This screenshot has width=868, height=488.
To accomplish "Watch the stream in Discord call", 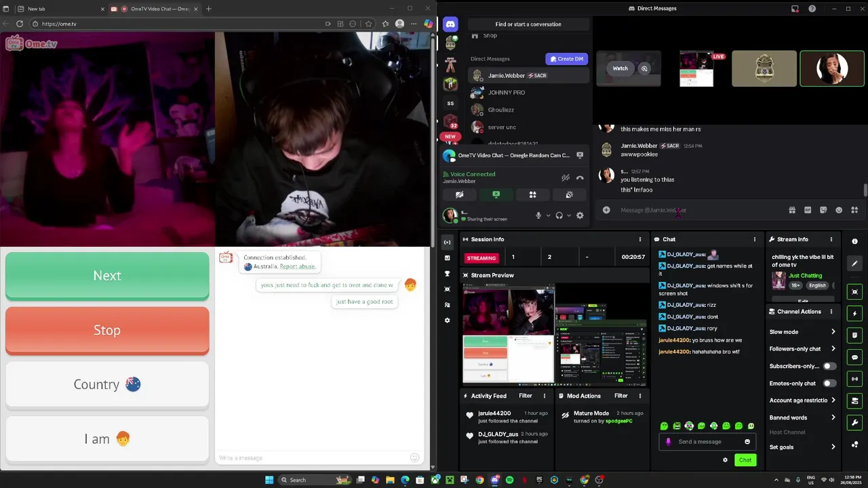I will [x=620, y=68].
